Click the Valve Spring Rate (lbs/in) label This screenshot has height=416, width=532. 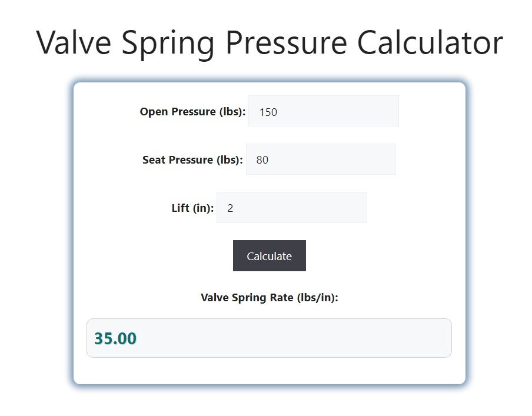pos(269,297)
